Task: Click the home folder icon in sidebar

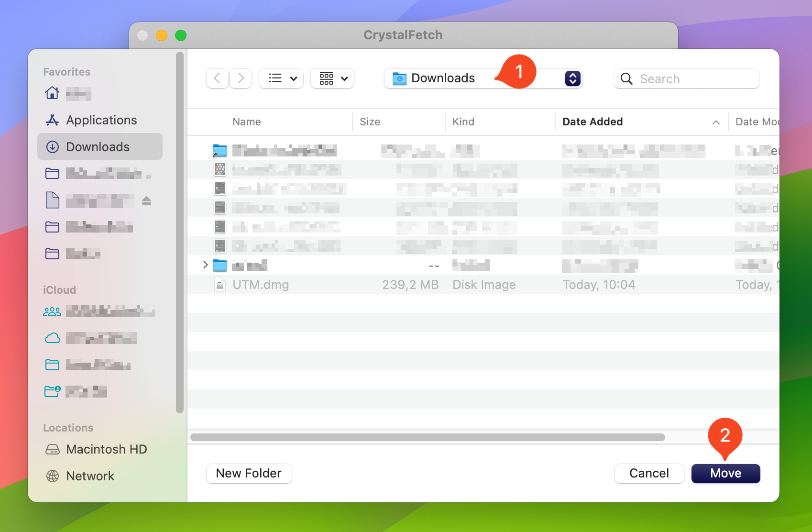Action: tap(52, 93)
